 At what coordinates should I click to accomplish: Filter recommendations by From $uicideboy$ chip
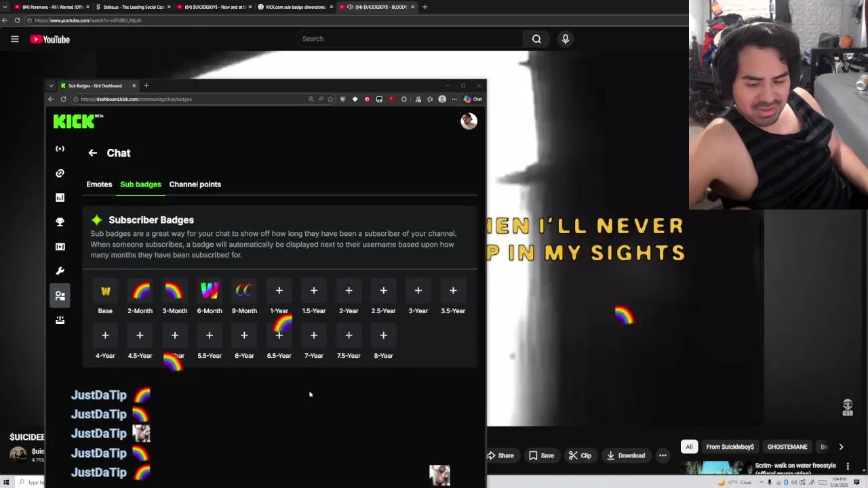[730, 447]
